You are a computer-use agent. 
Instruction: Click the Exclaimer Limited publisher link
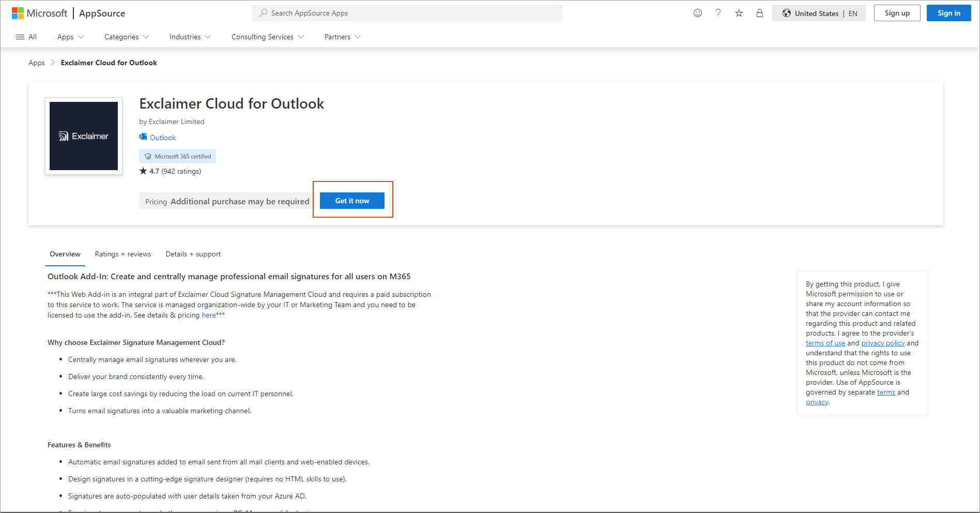click(x=176, y=122)
